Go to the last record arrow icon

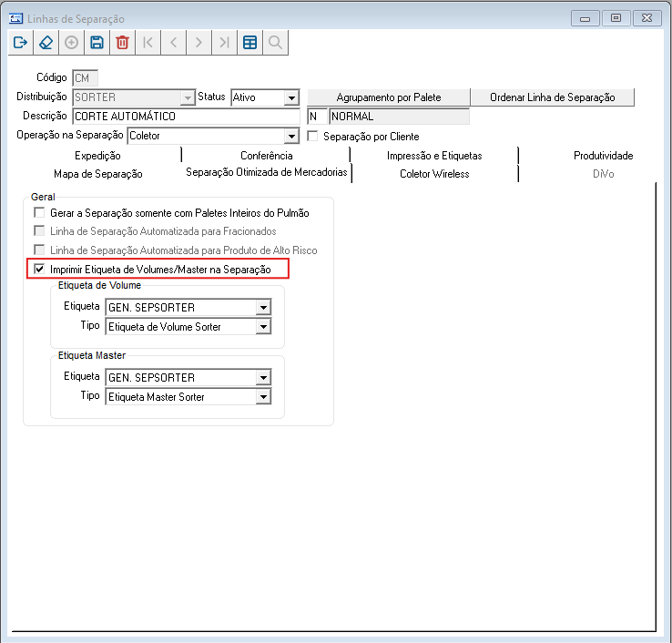(224, 43)
